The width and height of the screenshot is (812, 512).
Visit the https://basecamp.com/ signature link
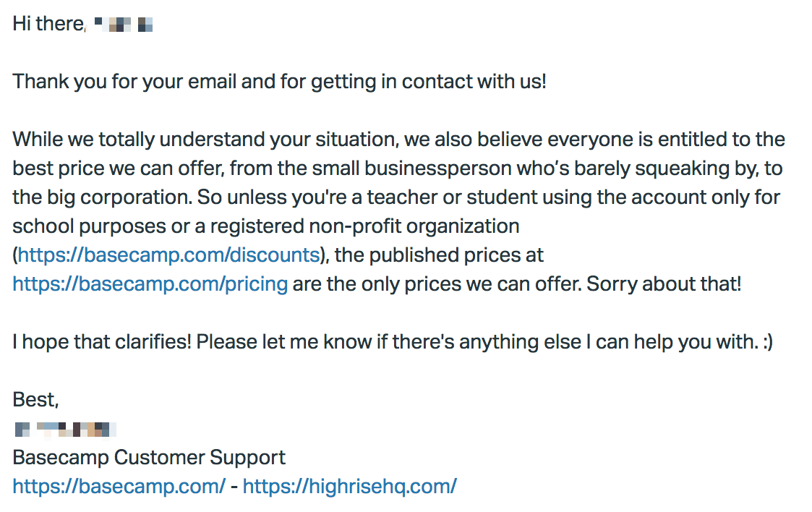[x=119, y=487]
